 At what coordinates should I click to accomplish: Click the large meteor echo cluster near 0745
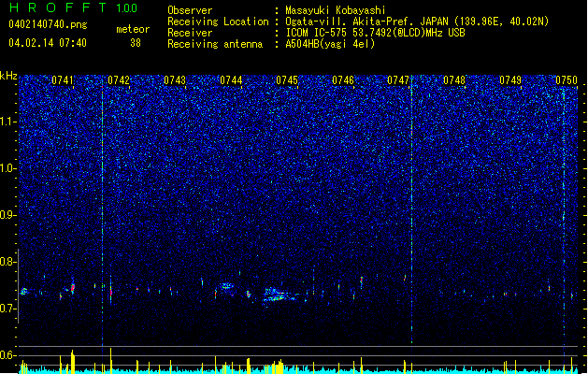point(280,295)
